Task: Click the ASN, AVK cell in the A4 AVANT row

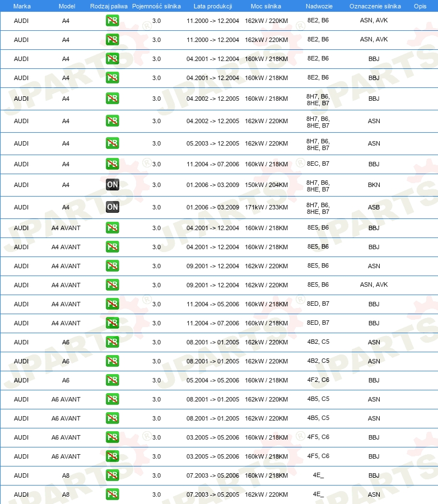Action: pos(374,285)
